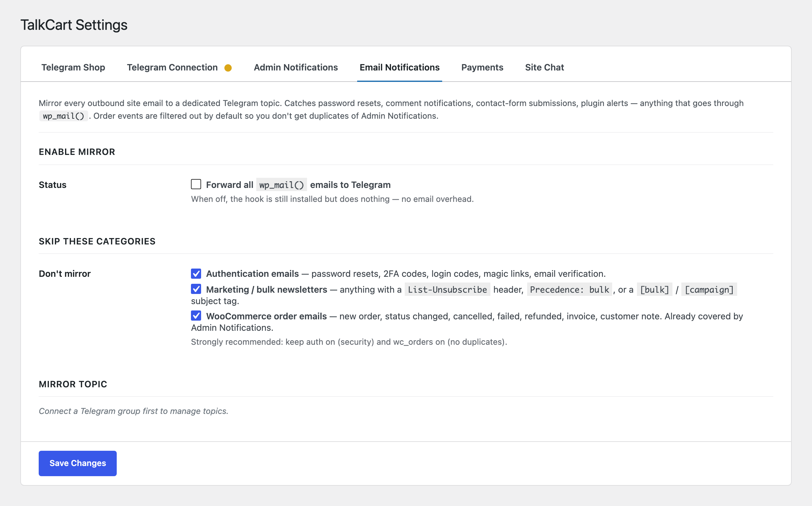Click the 'Strongly recommended' hint text

349,342
